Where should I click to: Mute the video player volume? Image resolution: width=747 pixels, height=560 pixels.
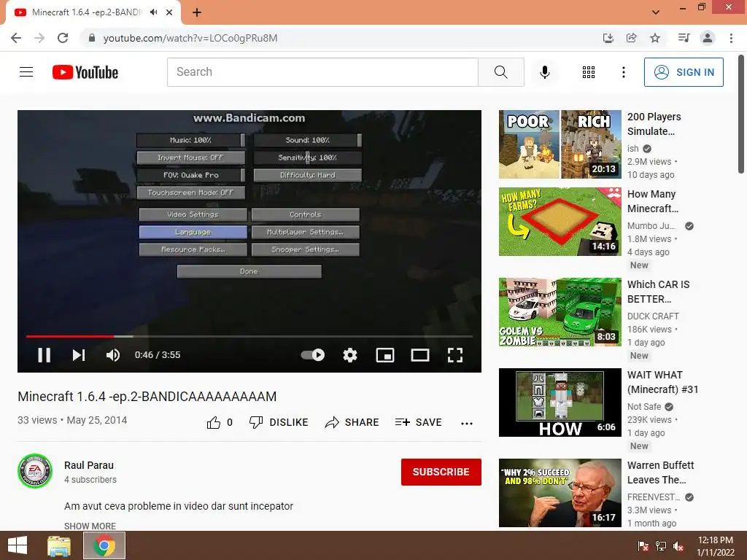pyautogui.click(x=113, y=355)
